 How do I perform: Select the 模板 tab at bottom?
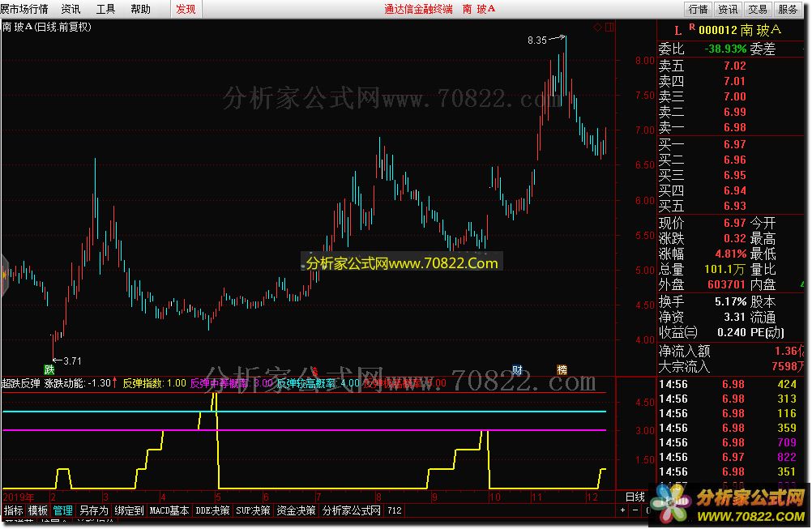click(x=38, y=510)
